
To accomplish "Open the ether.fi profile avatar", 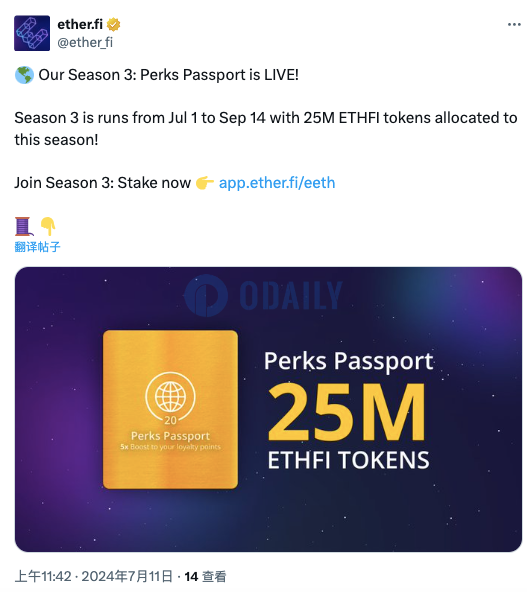I will [x=32, y=33].
